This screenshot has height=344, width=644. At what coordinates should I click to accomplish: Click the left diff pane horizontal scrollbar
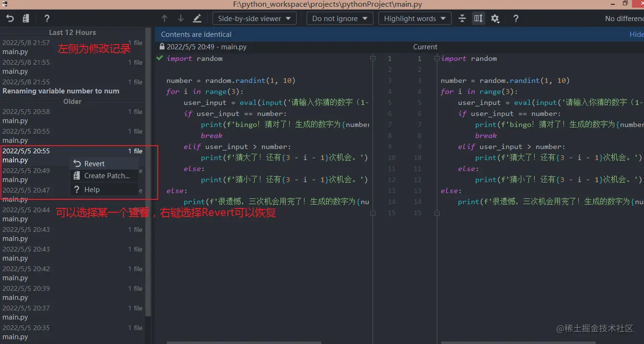coord(244,343)
